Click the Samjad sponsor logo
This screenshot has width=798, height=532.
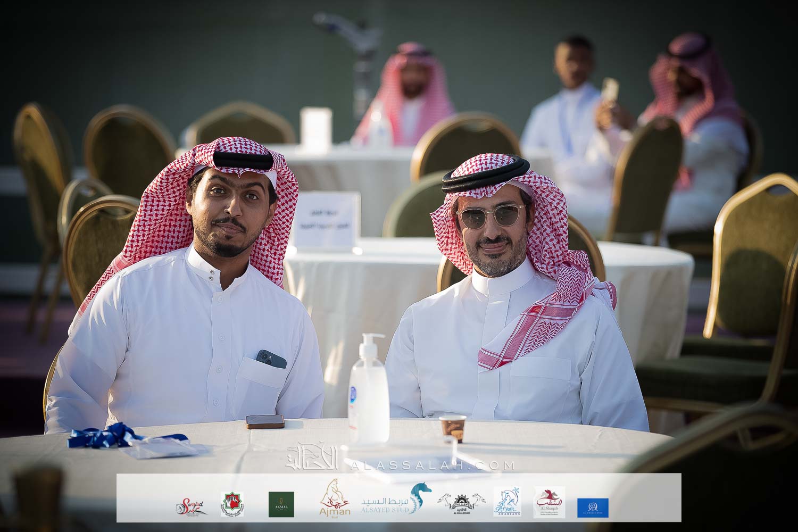pyautogui.click(x=190, y=505)
